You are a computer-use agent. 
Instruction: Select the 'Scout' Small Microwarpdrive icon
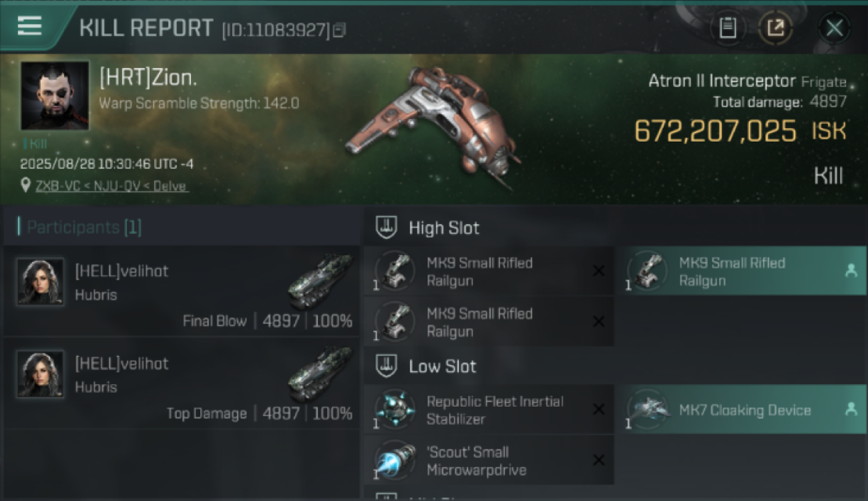pos(395,460)
